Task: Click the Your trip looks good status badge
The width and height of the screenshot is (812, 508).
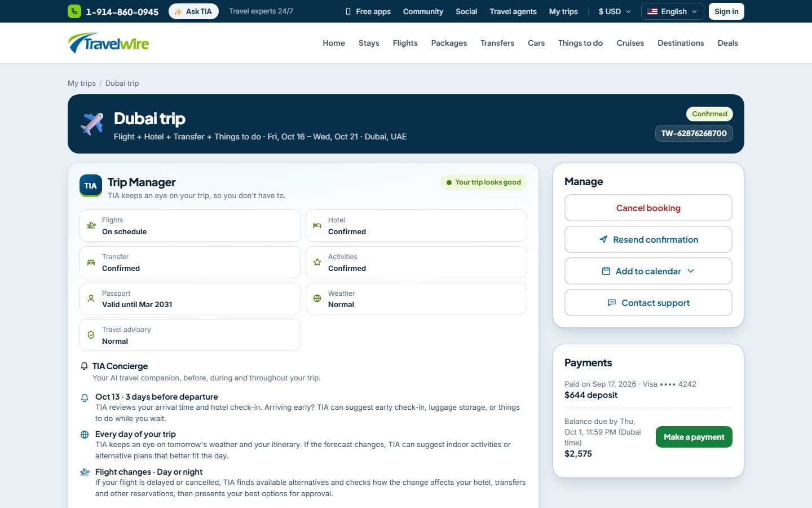Action: click(x=484, y=182)
